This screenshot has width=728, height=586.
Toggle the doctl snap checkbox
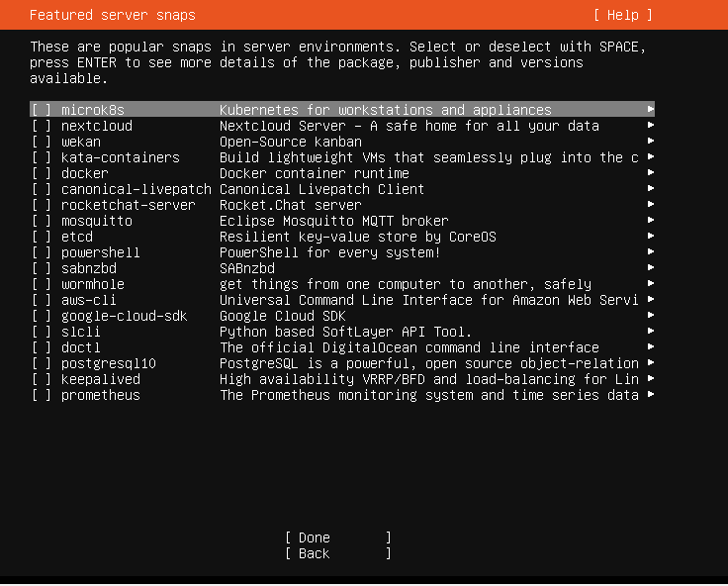pos(42,346)
